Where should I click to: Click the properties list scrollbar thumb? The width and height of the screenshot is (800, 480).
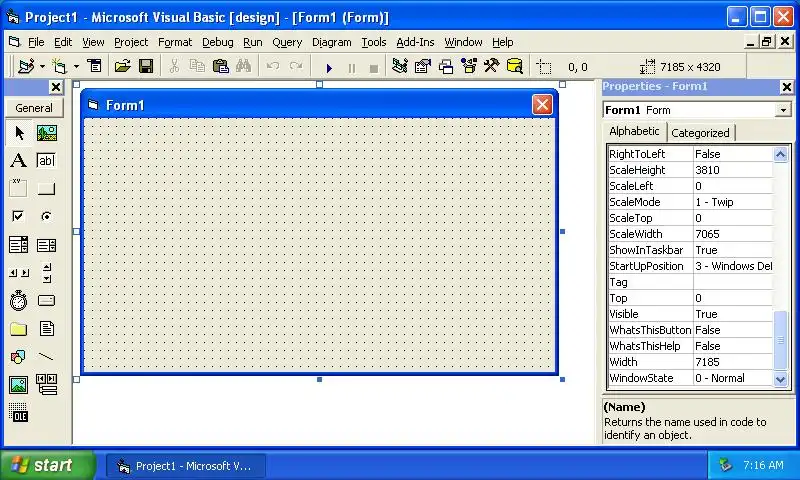pyautogui.click(x=781, y=340)
